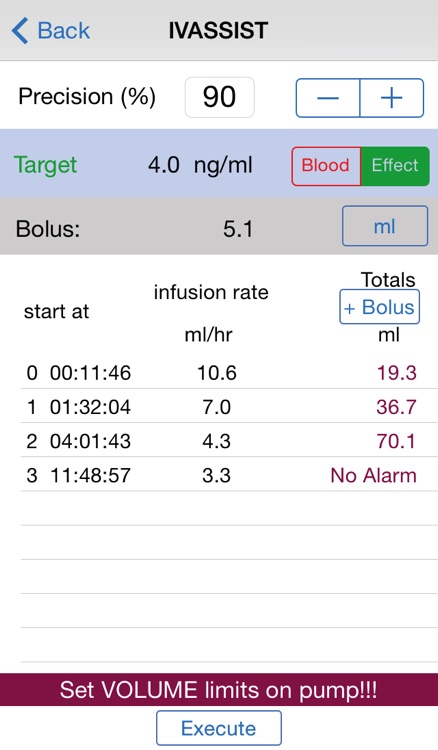Tap the No Alarm total entry
Image resolution: width=438 pixels, height=750 pixels.
(373, 475)
